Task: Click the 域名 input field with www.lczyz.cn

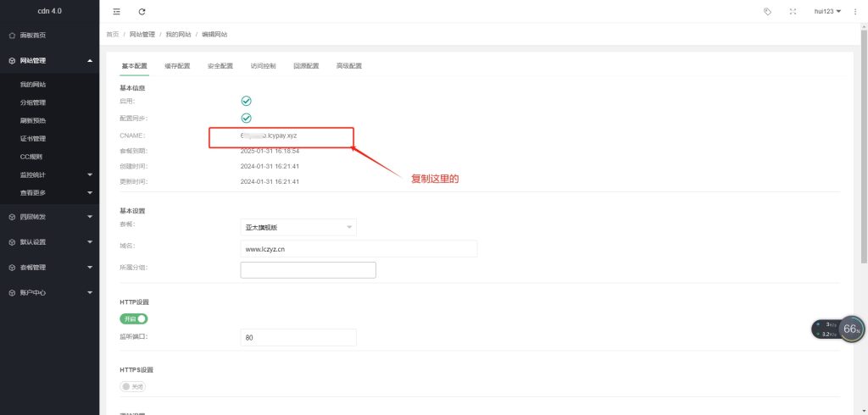Action: 359,249
